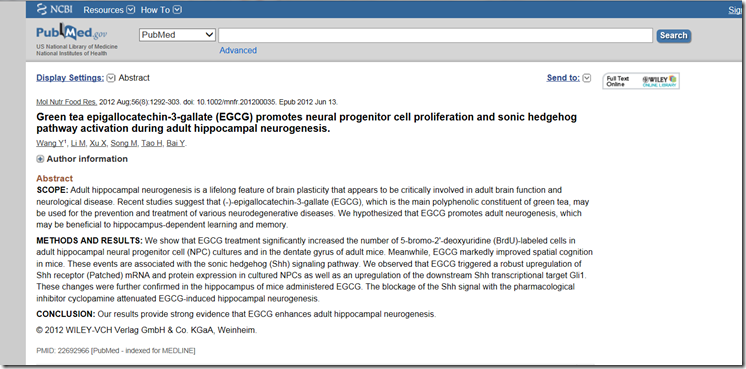Open the PubMed database selector

[x=177, y=35]
